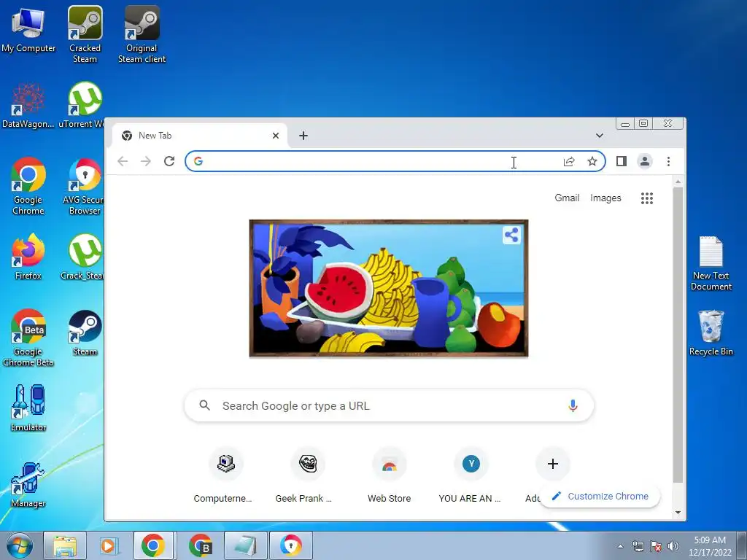Open a new tab with plus button

click(x=303, y=136)
